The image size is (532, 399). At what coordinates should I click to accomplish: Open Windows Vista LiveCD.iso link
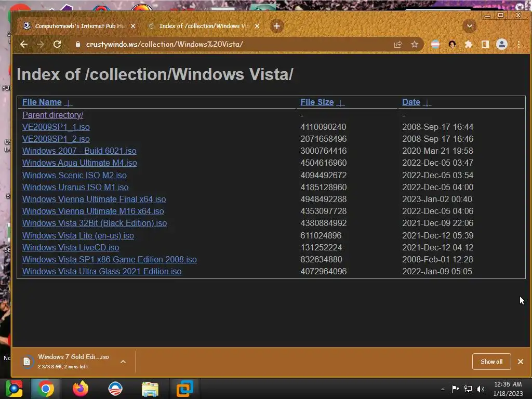(71, 247)
